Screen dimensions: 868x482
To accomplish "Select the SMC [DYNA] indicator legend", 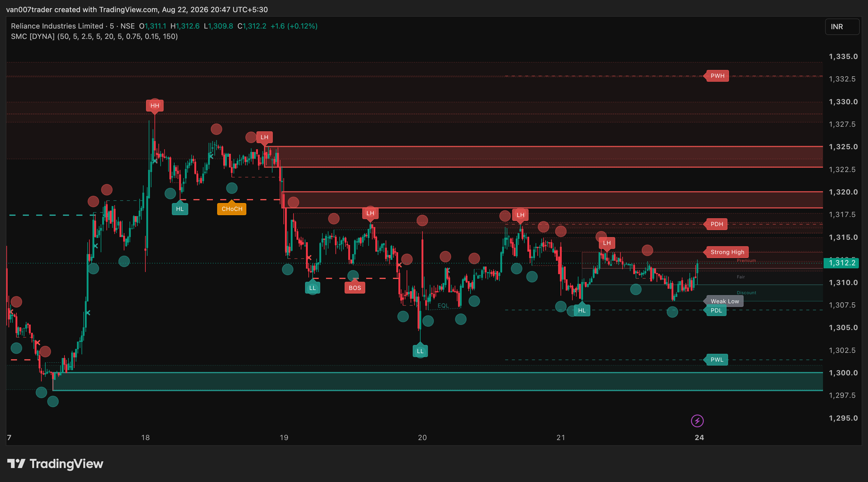I will pyautogui.click(x=94, y=36).
